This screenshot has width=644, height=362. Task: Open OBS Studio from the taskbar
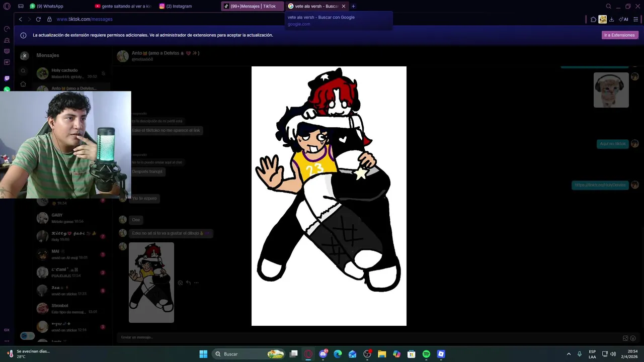367,354
